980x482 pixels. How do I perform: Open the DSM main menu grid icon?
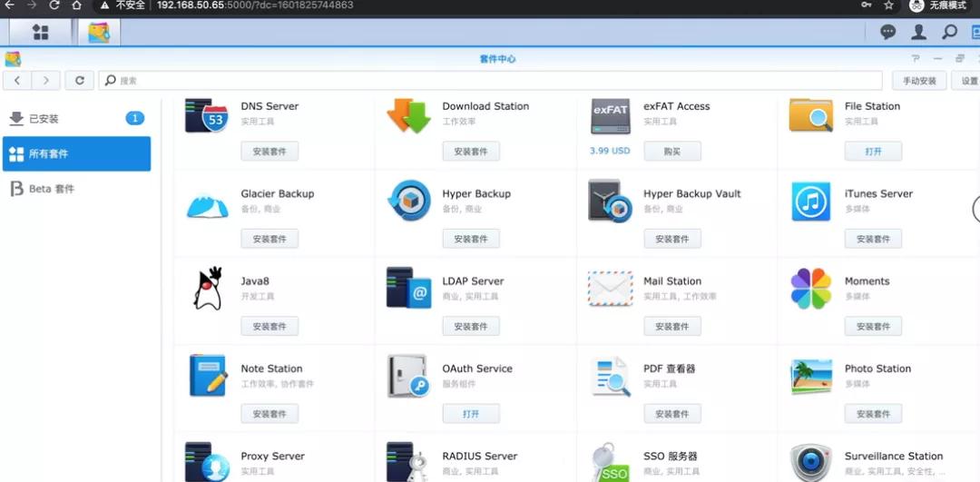tap(41, 32)
